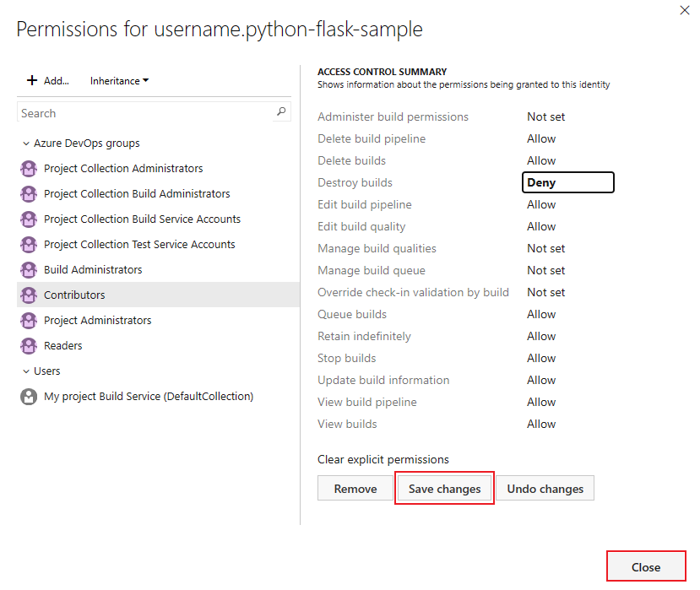Image resolution: width=700 pixels, height=590 pixels.
Task: Click the Project Administrators group icon
Action: tap(29, 321)
